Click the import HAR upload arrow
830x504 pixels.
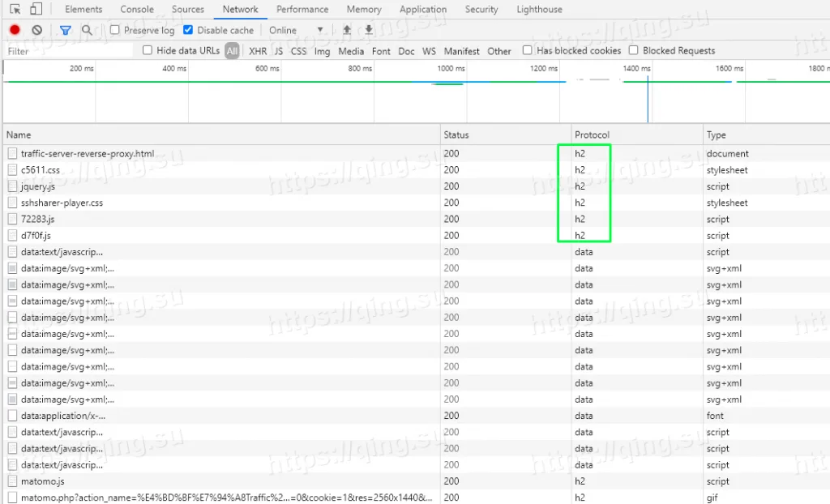click(x=347, y=30)
